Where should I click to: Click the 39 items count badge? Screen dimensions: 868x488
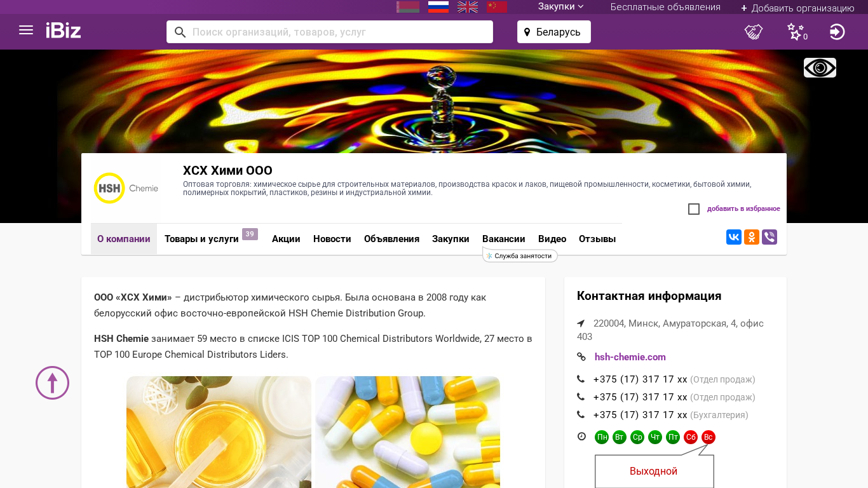[x=250, y=234]
